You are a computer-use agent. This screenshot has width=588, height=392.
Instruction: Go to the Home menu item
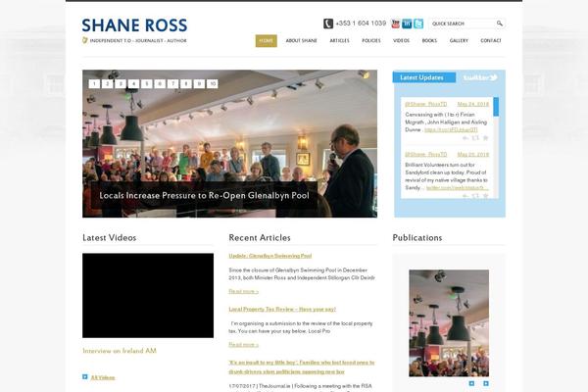tap(267, 41)
